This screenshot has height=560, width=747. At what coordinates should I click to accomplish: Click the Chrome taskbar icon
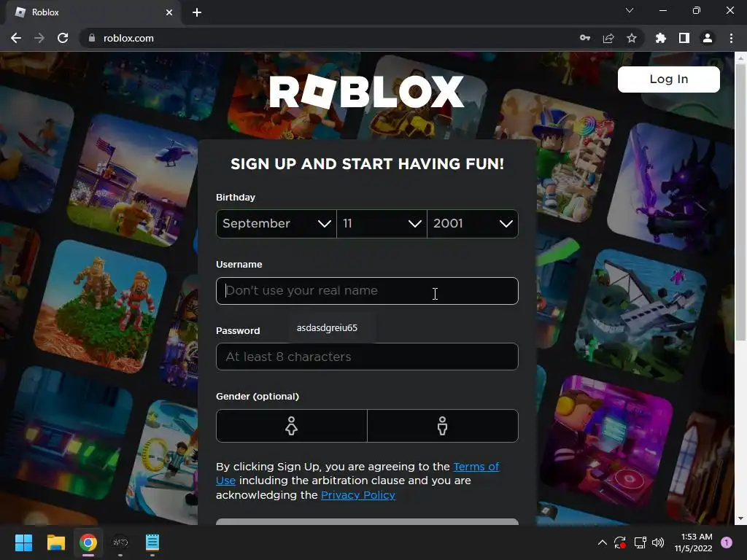[88, 542]
